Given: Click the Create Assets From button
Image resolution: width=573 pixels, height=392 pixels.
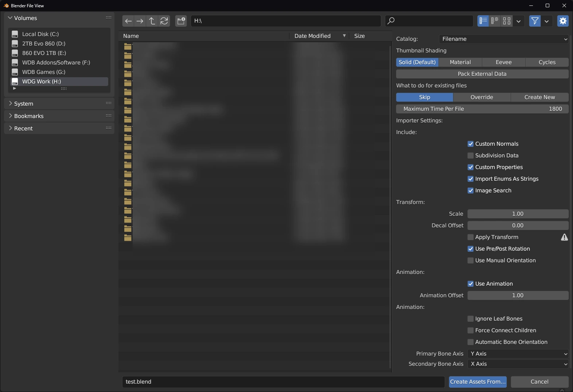Looking at the screenshot, I should [478, 382].
